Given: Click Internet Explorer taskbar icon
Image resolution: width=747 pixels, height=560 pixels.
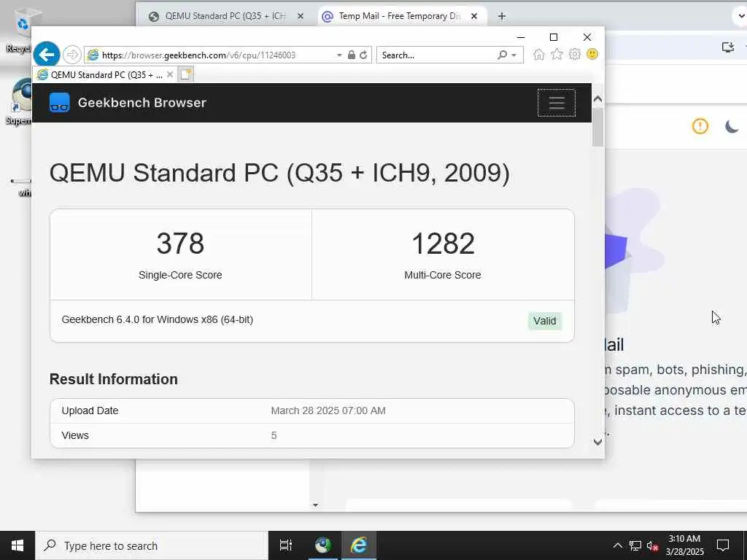Looking at the screenshot, I should click(x=359, y=545).
